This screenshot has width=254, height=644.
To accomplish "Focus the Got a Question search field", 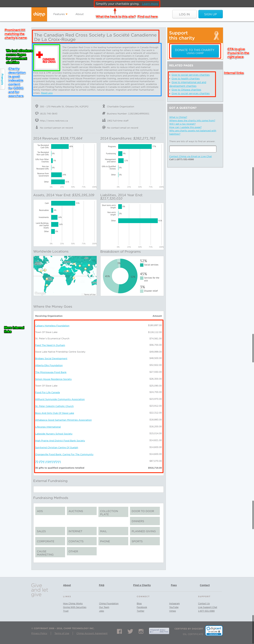I will pyautogui.click(x=193, y=149).
